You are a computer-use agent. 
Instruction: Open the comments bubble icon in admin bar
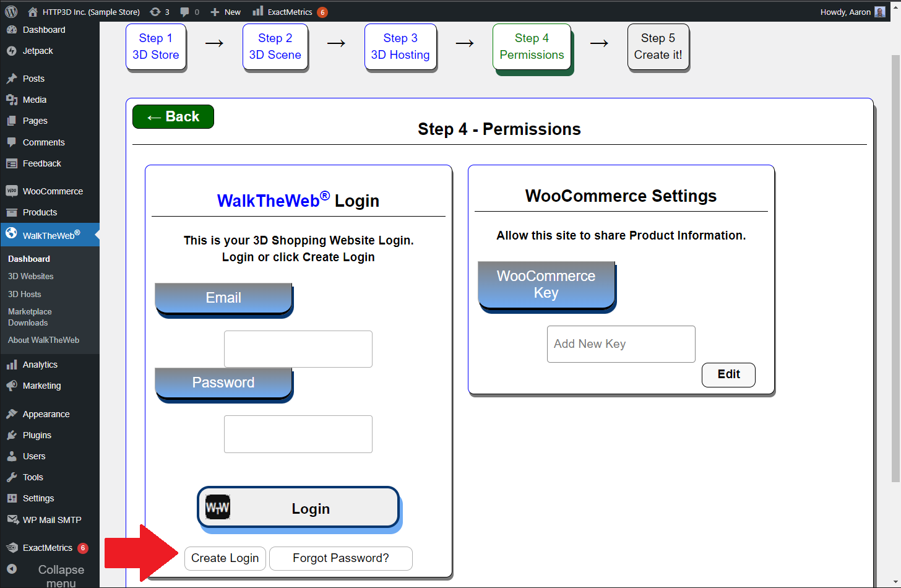pyautogui.click(x=184, y=12)
